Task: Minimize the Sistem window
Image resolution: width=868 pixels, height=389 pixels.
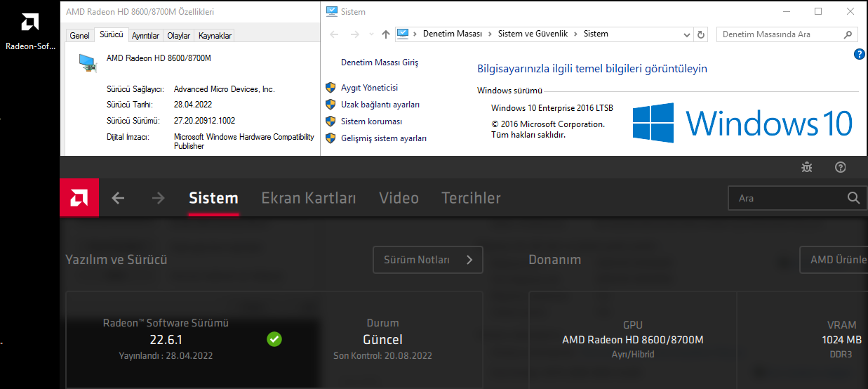Action: (x=786, y=11)
